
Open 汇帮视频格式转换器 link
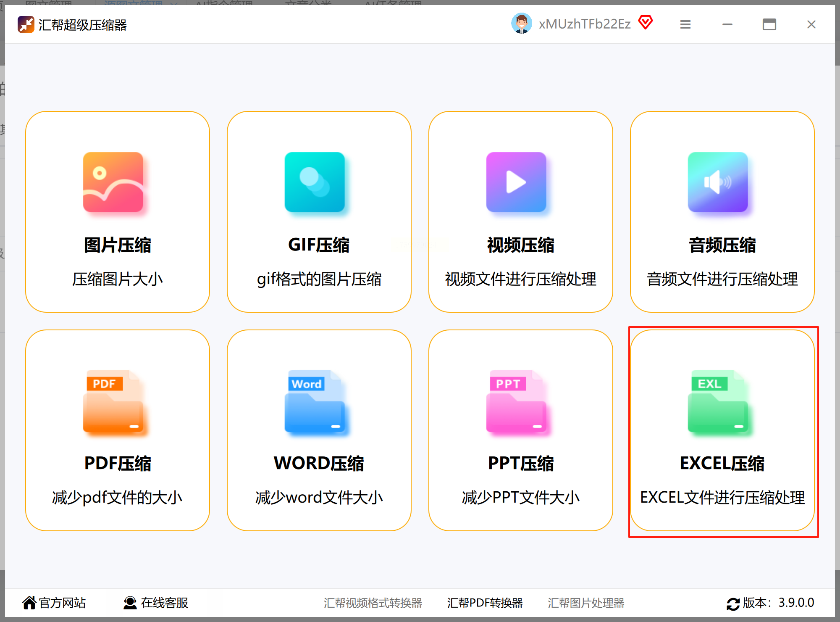373,603
